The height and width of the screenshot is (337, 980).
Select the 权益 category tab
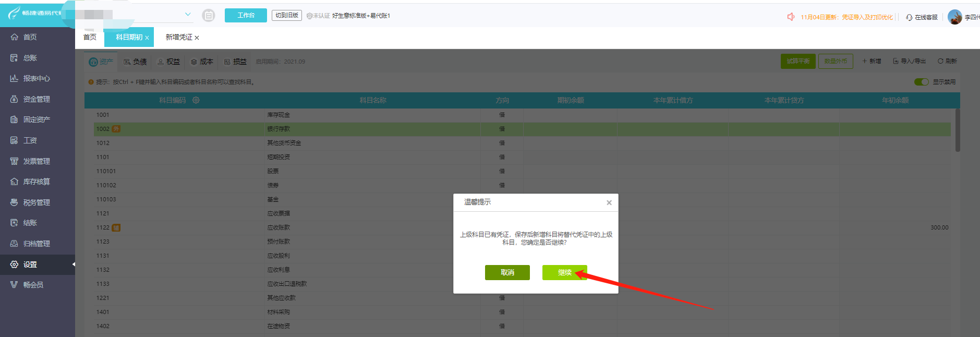click(168, 62)
